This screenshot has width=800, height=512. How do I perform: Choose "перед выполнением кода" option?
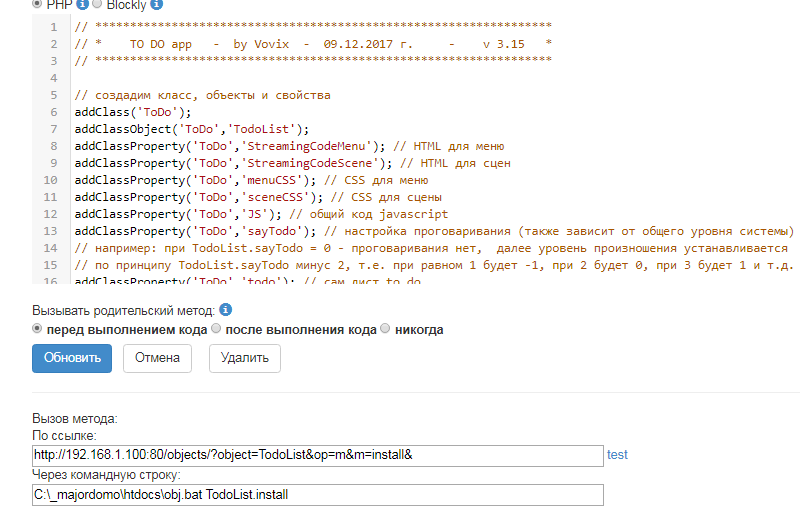(x=38, y=329)
